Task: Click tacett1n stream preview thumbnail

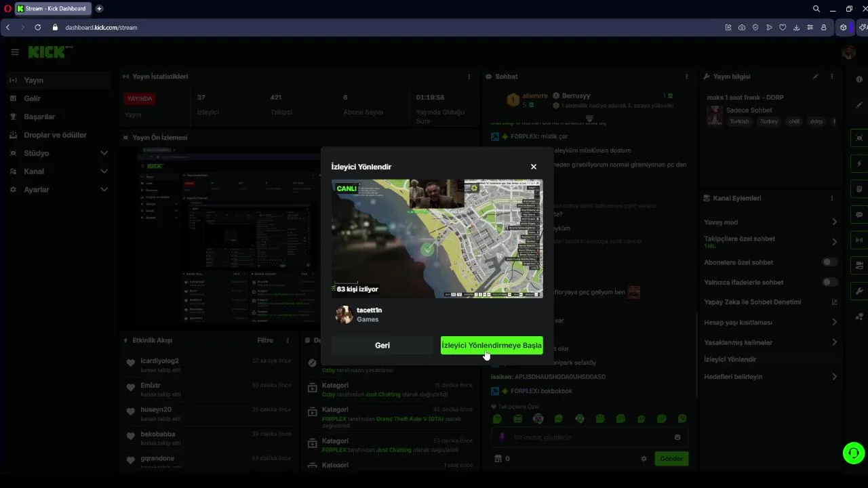Action: 437,239
